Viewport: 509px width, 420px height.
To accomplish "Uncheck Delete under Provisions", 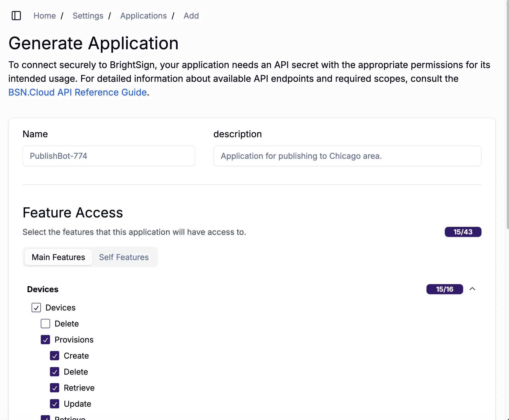I will [x=55, y=372].
